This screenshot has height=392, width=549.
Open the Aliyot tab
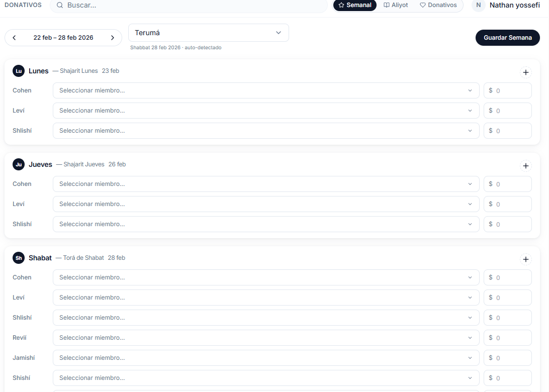396,5
